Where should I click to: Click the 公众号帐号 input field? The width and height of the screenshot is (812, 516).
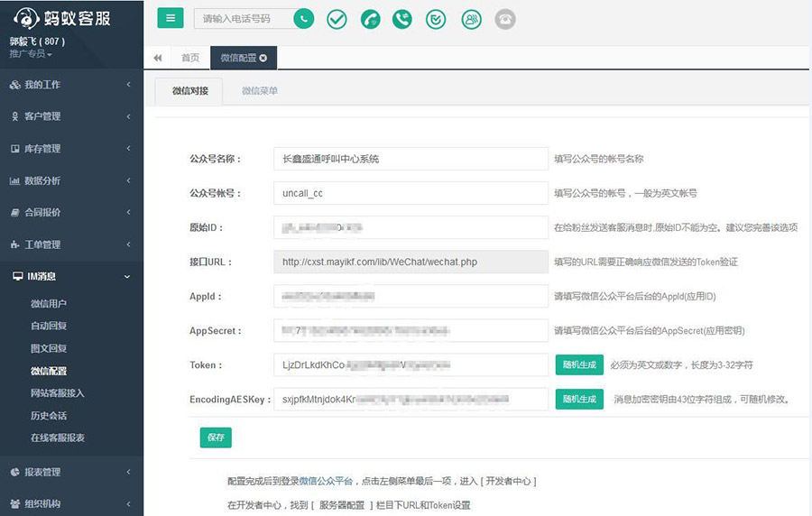coord(411,193)
